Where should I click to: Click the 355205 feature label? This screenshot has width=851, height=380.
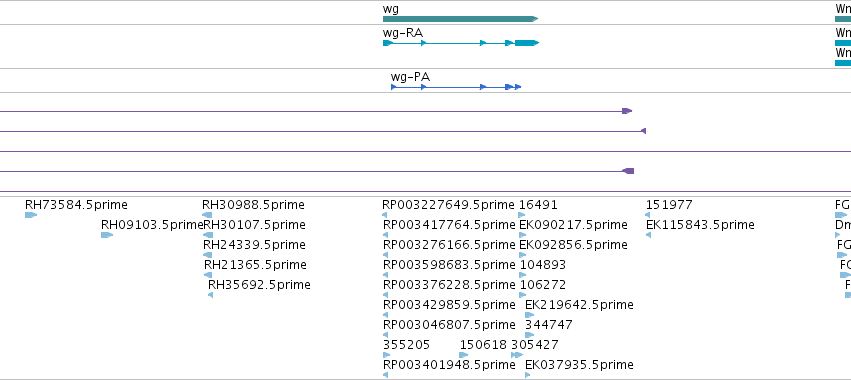click(x=407, y=345)
